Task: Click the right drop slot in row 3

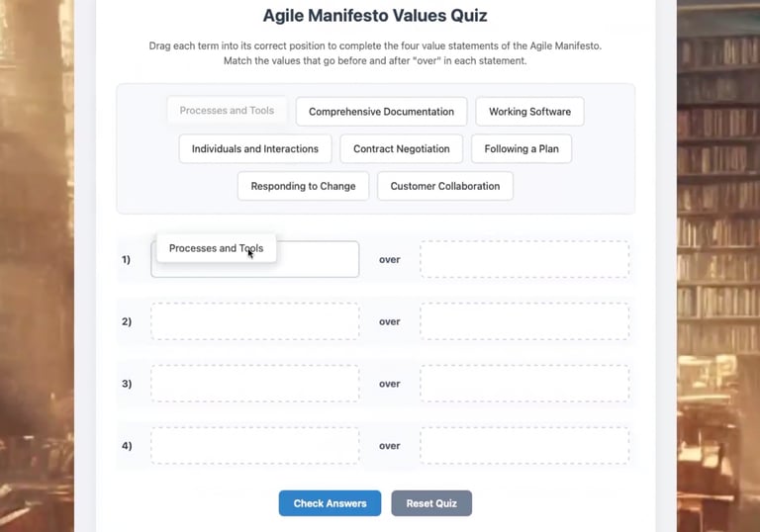Action: [x=524, y=384]
